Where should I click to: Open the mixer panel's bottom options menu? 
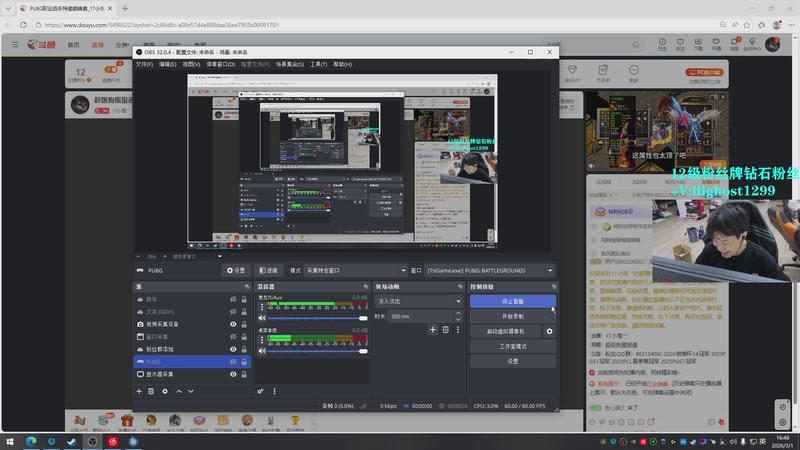click(274, 391)
